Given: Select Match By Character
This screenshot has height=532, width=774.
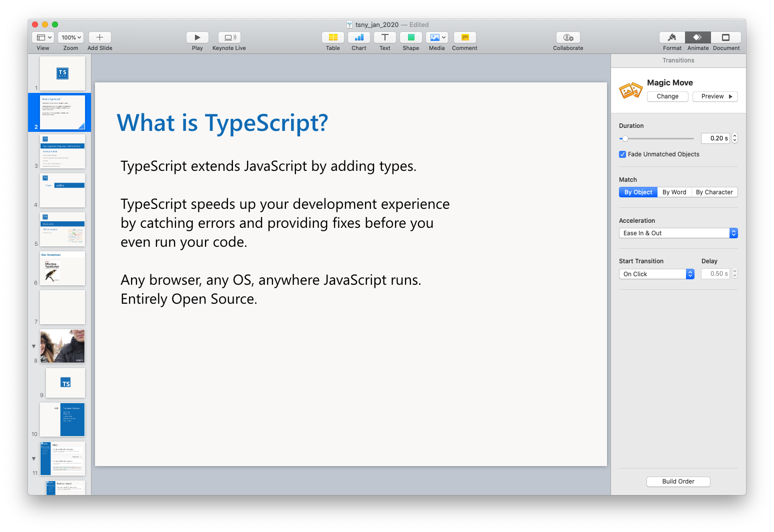Looking at the screenshot, I should click(x=714, y=192).
